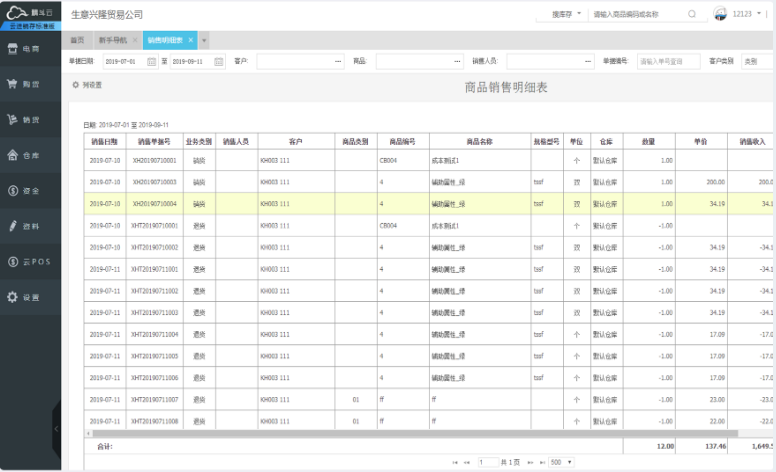Sort by 业务类别 column header
Screen dimensions: 776x472
pyautogui.click(x=199, y=142)
